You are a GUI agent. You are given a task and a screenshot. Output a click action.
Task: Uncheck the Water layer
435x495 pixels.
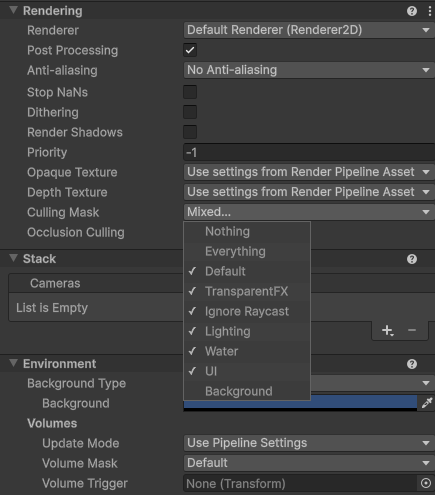pyautogui.click(x=247, y=352)
